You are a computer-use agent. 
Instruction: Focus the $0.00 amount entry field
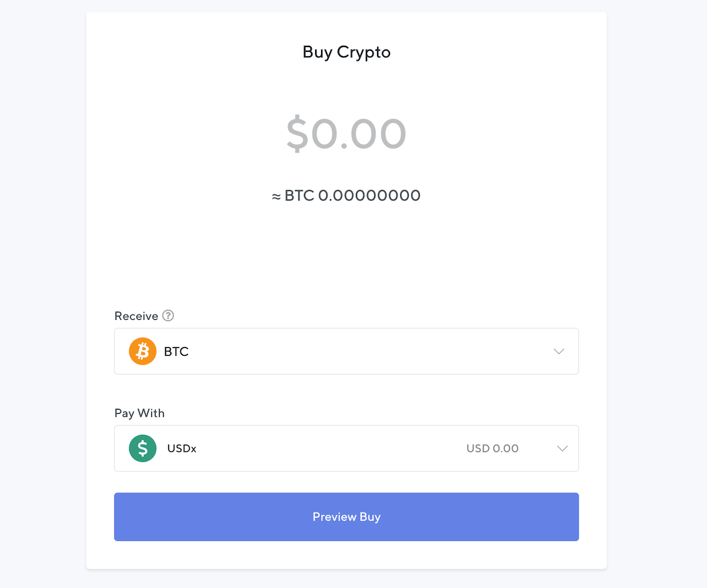346,133
